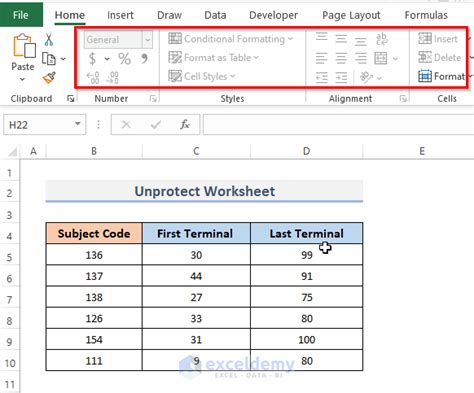Select cell containing 136
This screenshot has width=474, height=393.
coord(94,255)
